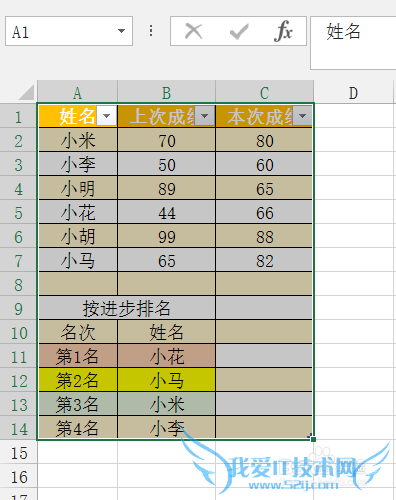Image resolution: width=396 pixels, height=500 pixels.
Task: Select the cell with value 89
Action: (x=167, y=188)
